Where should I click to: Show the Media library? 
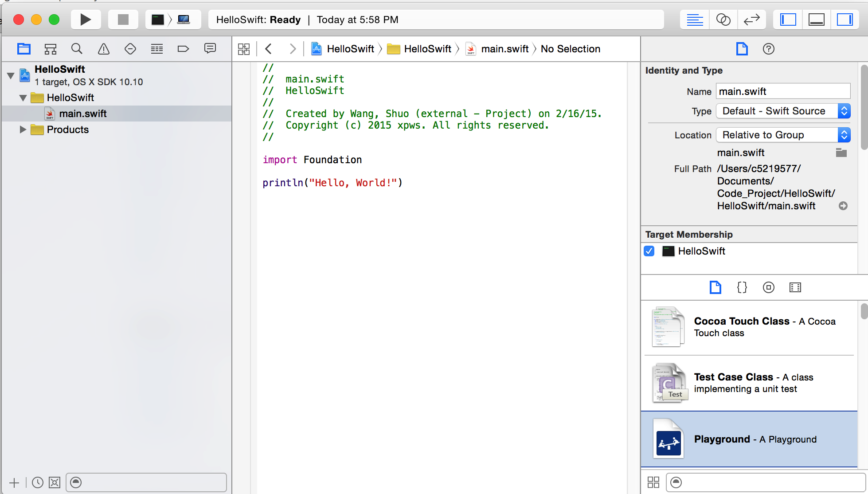(795, 287)
